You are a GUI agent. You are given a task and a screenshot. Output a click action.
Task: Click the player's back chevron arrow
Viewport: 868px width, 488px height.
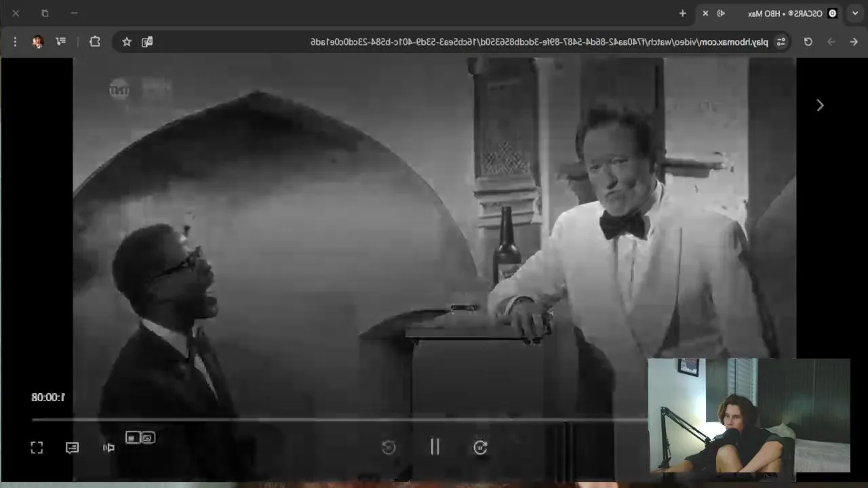820,105
